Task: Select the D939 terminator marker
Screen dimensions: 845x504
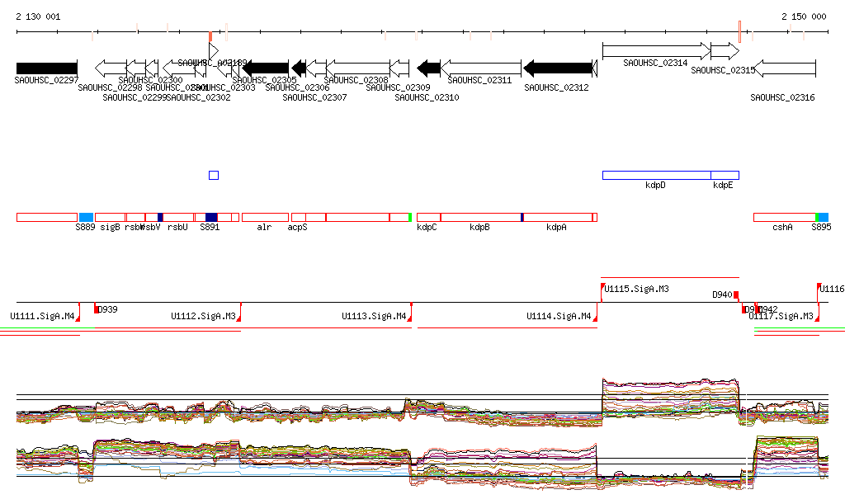Action: click(x=97, y=309)
